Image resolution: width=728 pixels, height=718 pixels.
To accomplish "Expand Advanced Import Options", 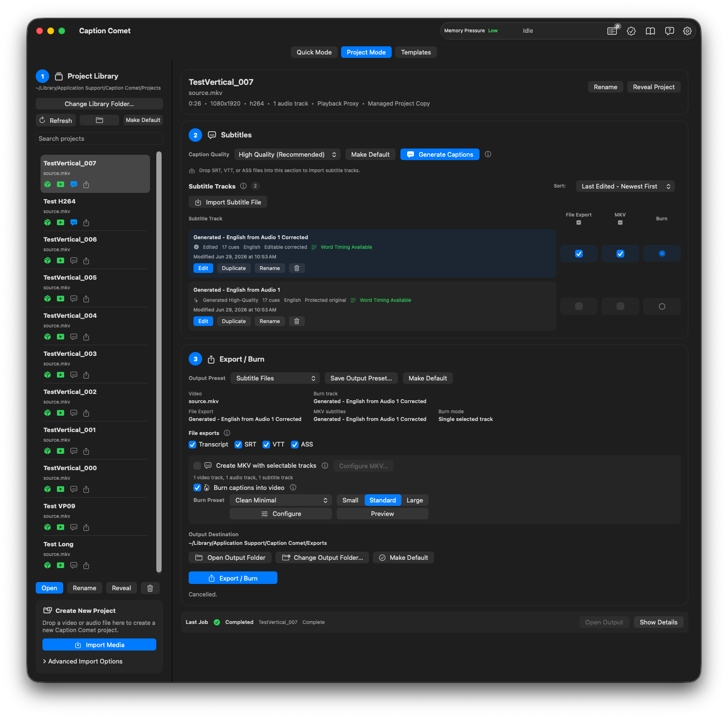I will 82,661.
